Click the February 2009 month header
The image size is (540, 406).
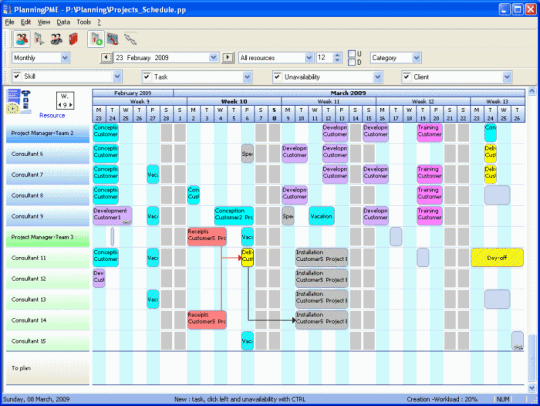point(133,93)
